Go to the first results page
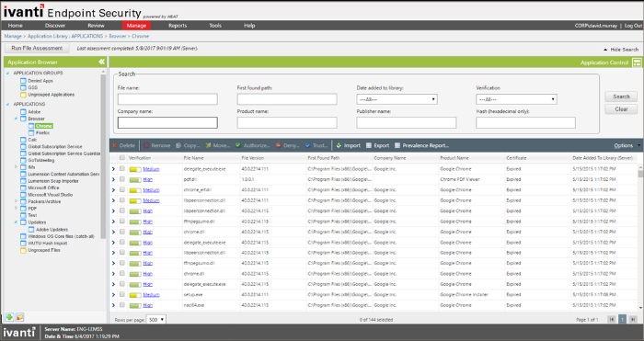Viewport: 644px width, 341px height. pos(612,319)
